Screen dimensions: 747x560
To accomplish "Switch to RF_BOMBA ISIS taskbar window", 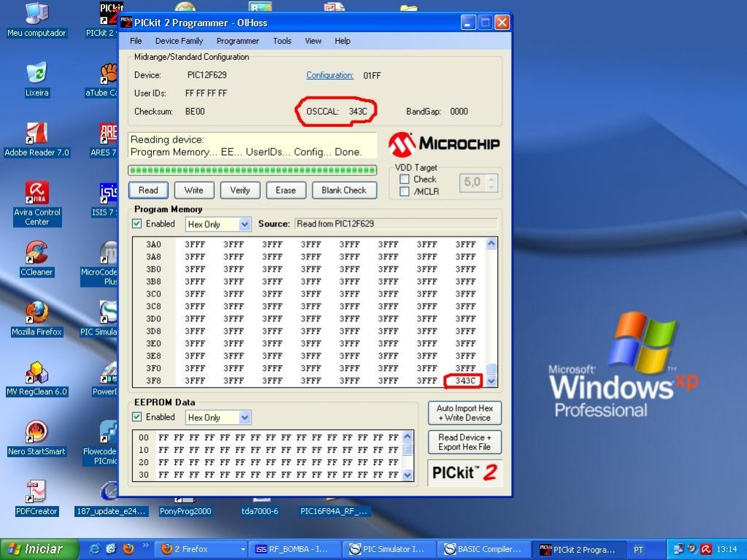I will (x=295, y=549).
